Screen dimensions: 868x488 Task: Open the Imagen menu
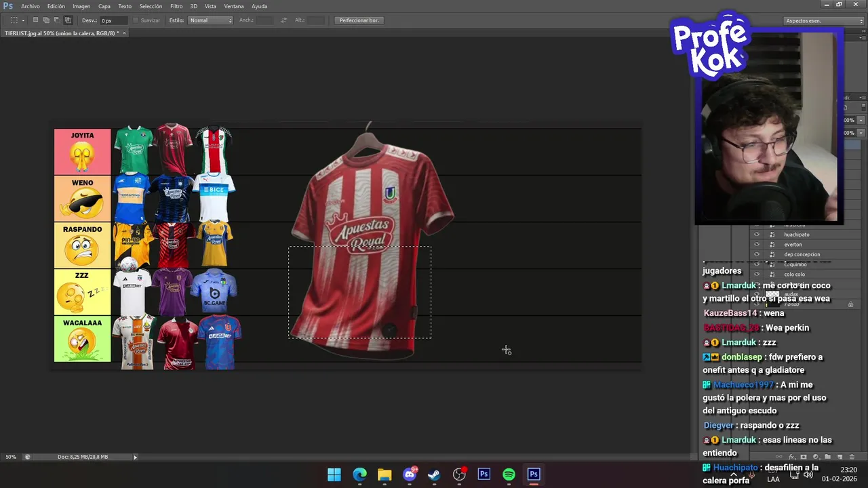point(81,6)
